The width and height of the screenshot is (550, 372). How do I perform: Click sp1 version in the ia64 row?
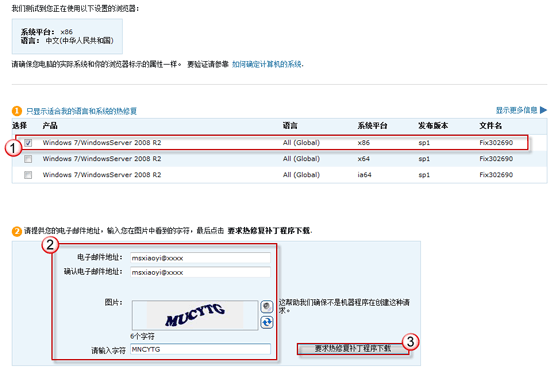click(424, 175)
